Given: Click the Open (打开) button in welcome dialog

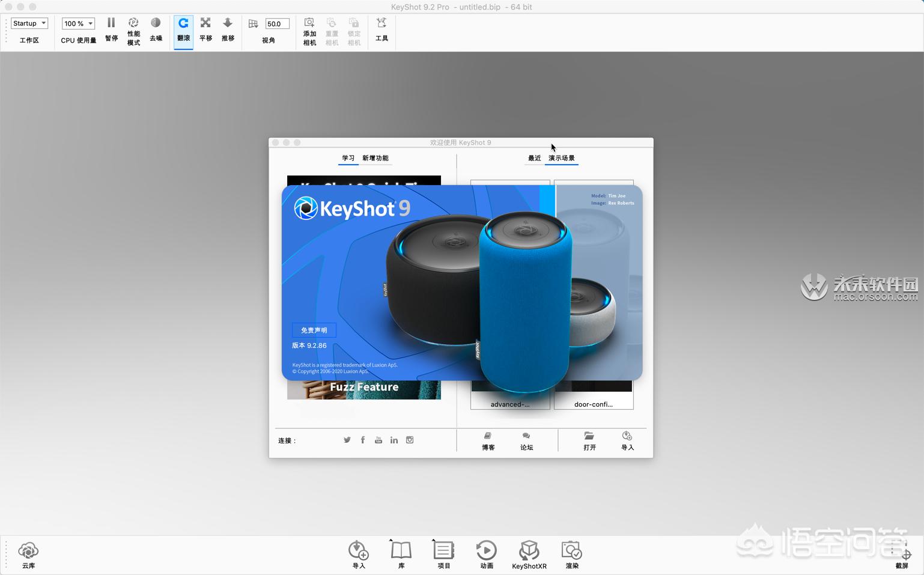Looking at the screenshot, I should point(589,441).
